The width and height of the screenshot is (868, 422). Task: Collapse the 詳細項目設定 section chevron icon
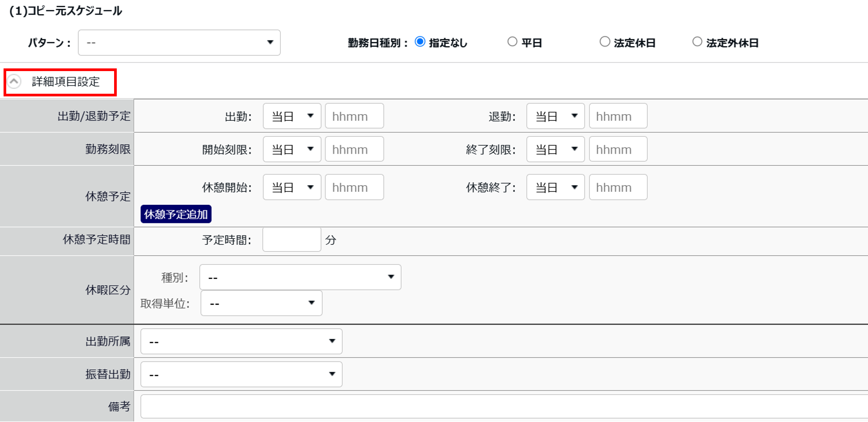coord(14,82)
